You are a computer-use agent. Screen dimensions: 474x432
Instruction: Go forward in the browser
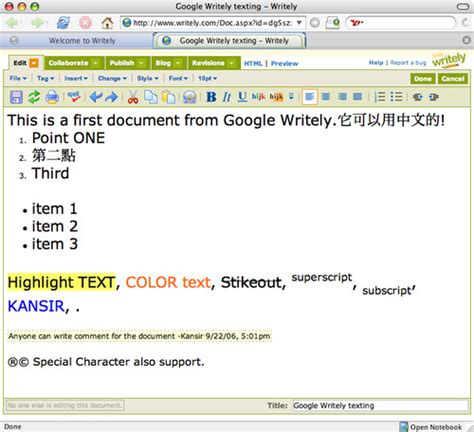37,23
